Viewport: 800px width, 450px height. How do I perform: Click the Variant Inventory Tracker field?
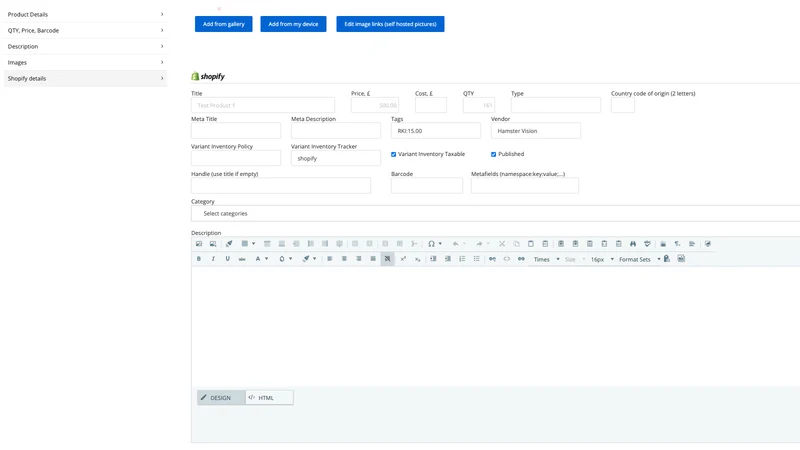(336, 158)
